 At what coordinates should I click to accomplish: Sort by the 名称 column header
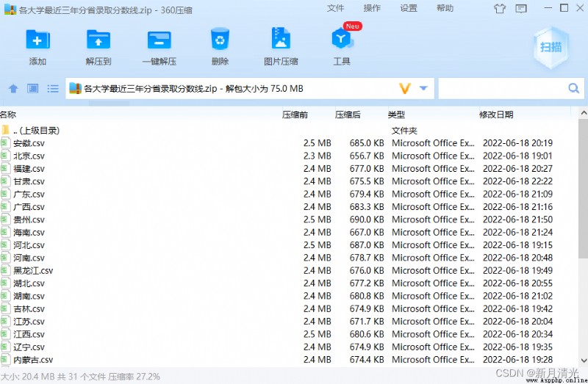(x=8, y=115)
